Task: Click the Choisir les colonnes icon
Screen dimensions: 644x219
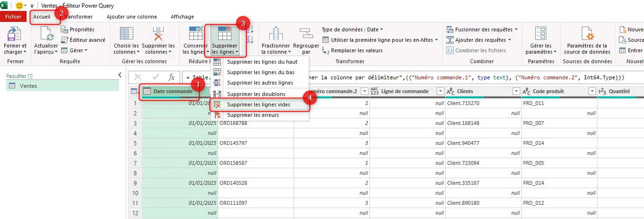Action: point(127,33)
